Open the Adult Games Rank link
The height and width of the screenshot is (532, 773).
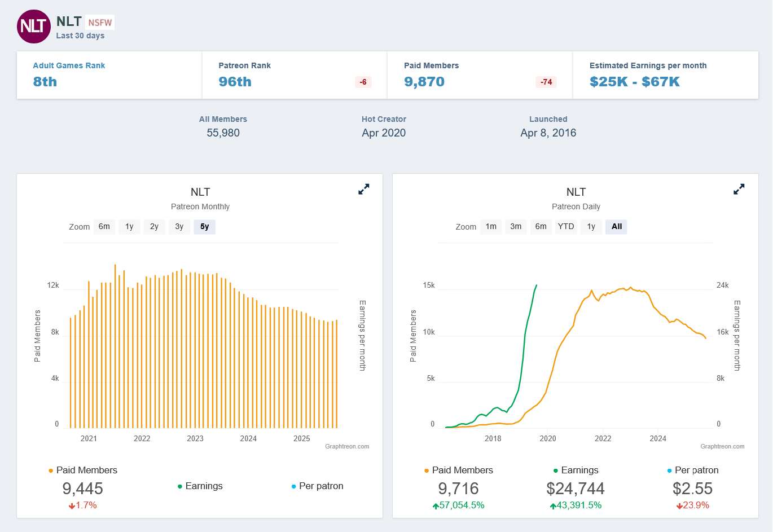tap(69, 65)
